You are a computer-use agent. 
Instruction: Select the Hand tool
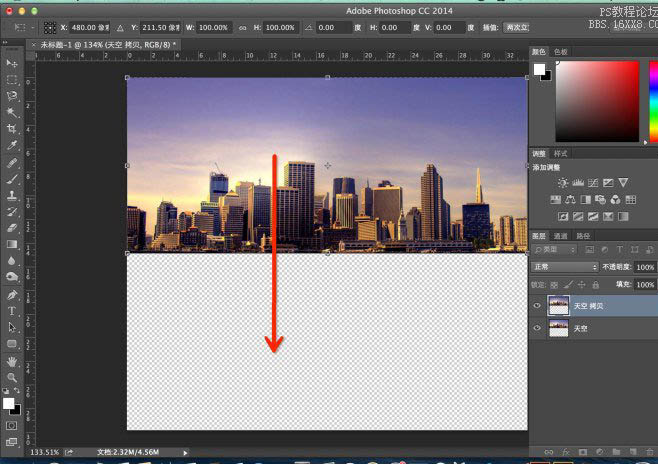click(x=12, y=361)
